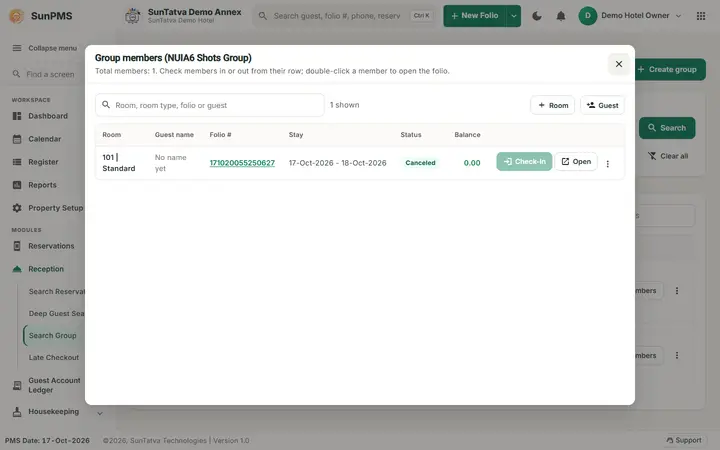
Task: Expand the New Folio dropdown arrow
Action: click(513, 16)
